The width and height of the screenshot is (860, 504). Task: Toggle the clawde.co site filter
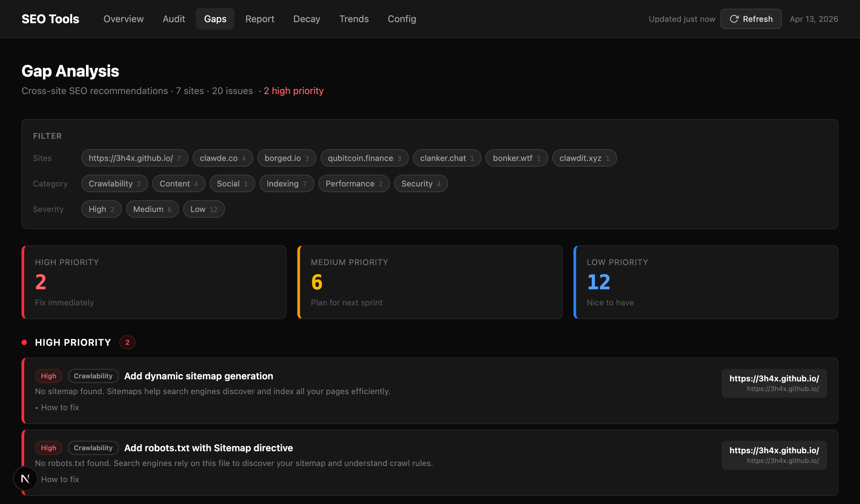222,158
